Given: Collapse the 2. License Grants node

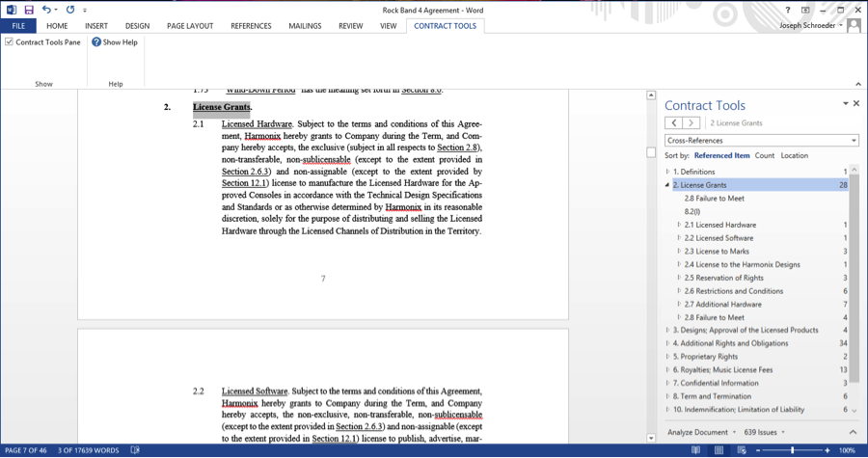Looking at the screenshot, I should click(x=667, y=185).
